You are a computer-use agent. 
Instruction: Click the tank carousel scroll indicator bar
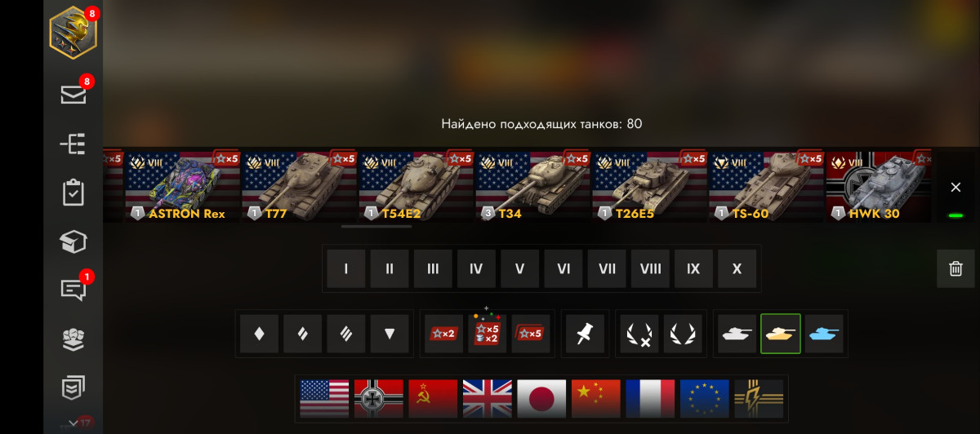tap(376, 226)
